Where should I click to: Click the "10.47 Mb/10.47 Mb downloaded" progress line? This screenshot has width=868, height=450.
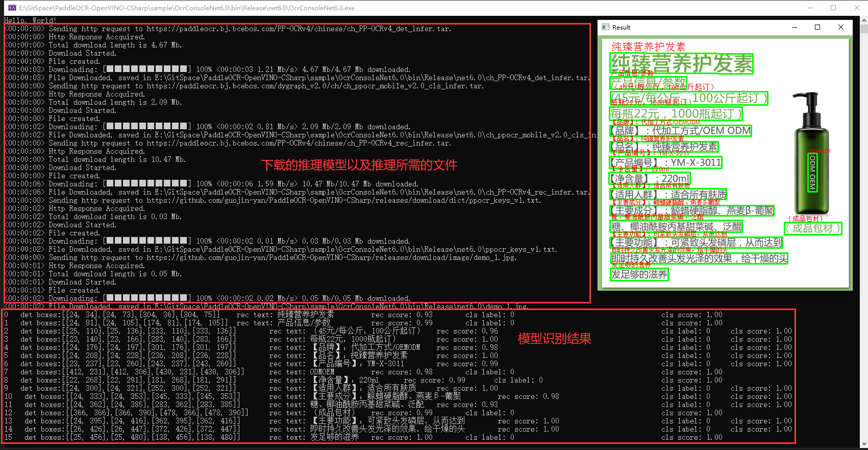click(x=211, y=184)
